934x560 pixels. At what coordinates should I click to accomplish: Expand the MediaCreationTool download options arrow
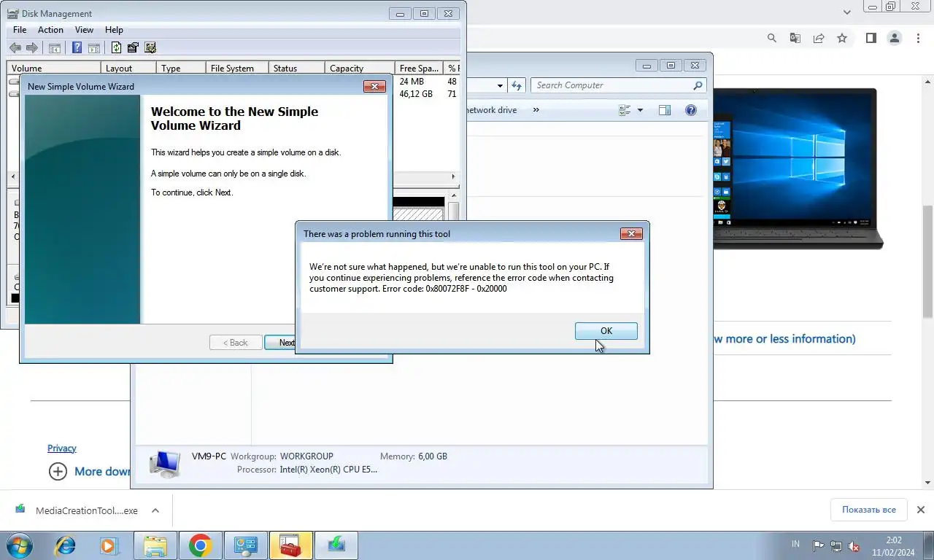155,510
